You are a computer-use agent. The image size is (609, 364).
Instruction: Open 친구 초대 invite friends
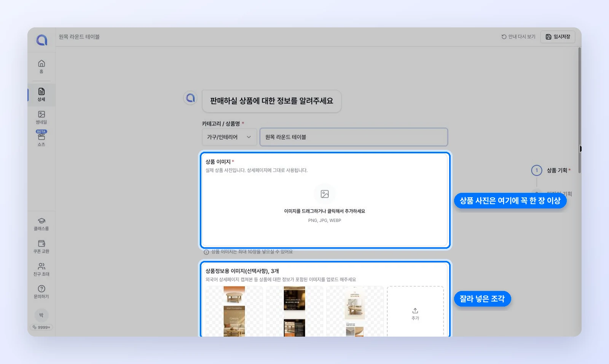tap(41, 269)
